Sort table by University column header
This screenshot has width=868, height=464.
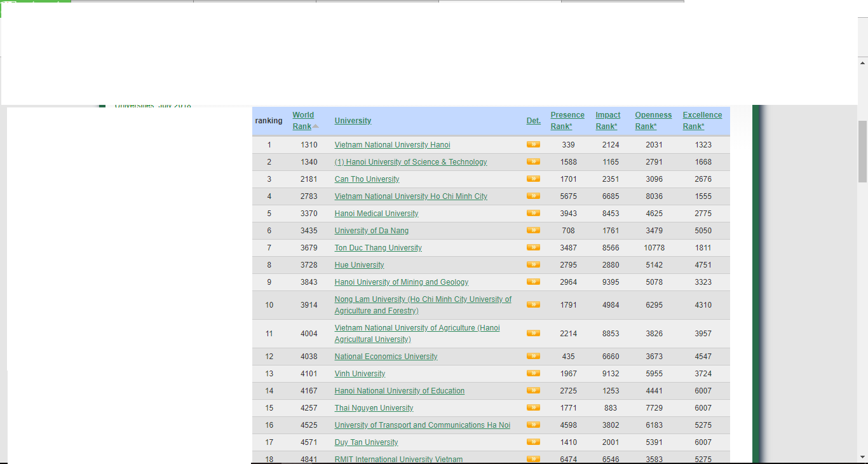353,121
